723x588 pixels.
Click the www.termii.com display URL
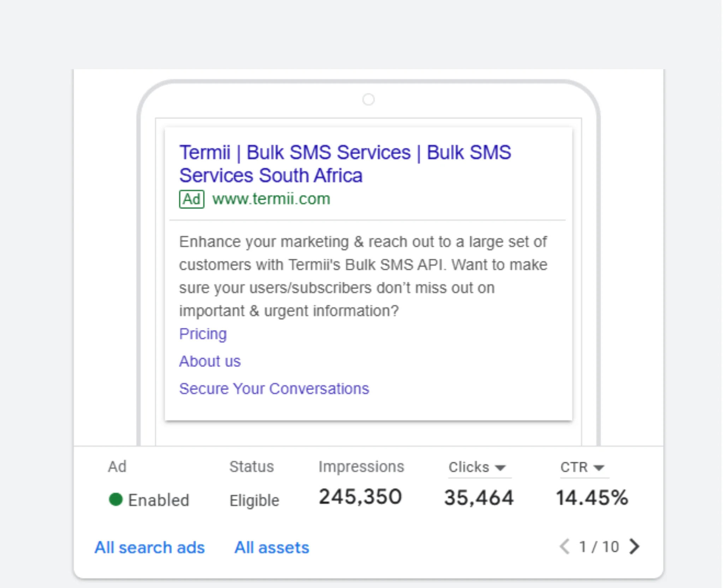[x=271, y=199]
